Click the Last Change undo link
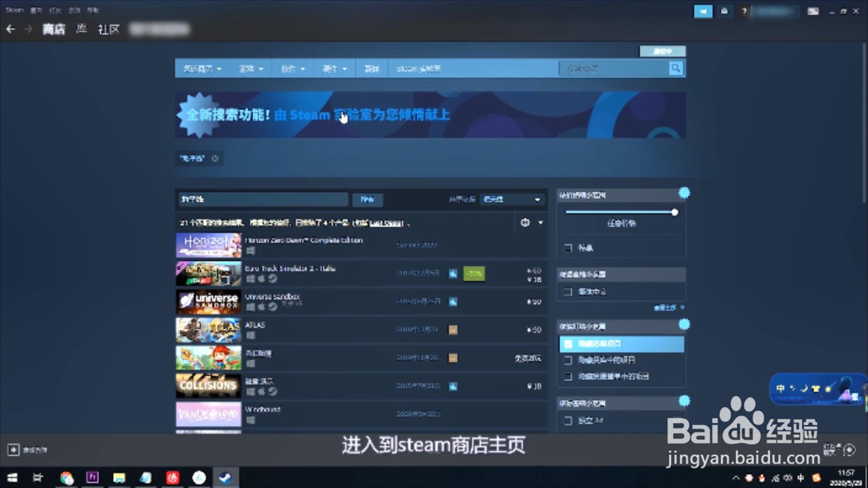 (386, 223)
